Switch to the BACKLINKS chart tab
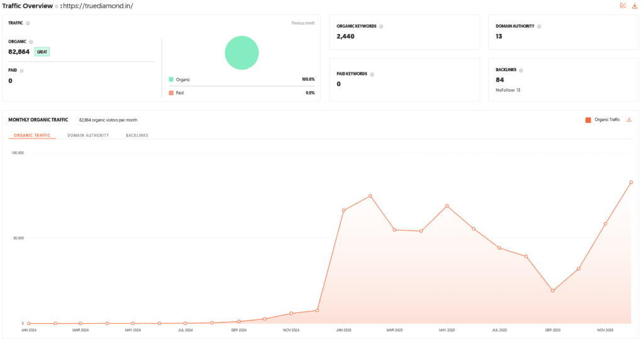Image resolution: width=644 pixels, height=340 pixels. click(137, 135)
